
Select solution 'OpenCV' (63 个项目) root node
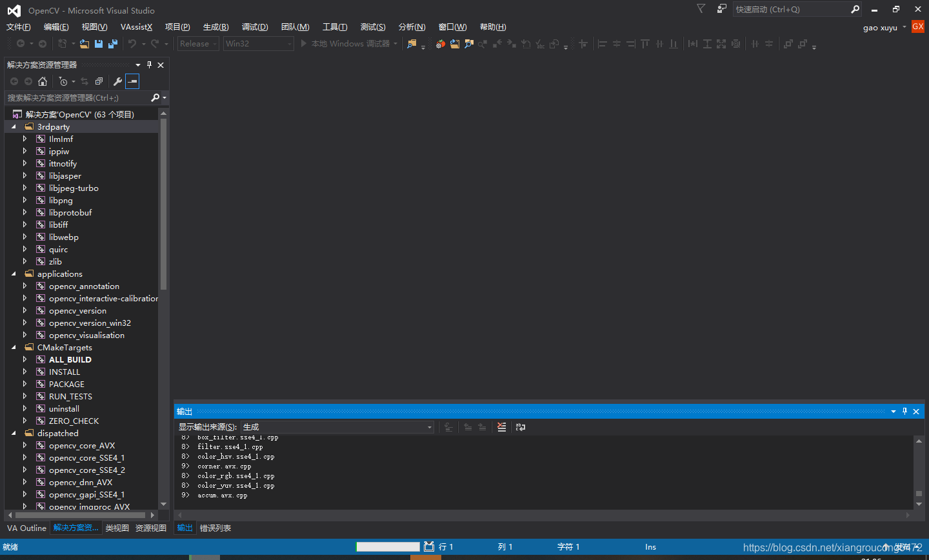pos(80,114)
